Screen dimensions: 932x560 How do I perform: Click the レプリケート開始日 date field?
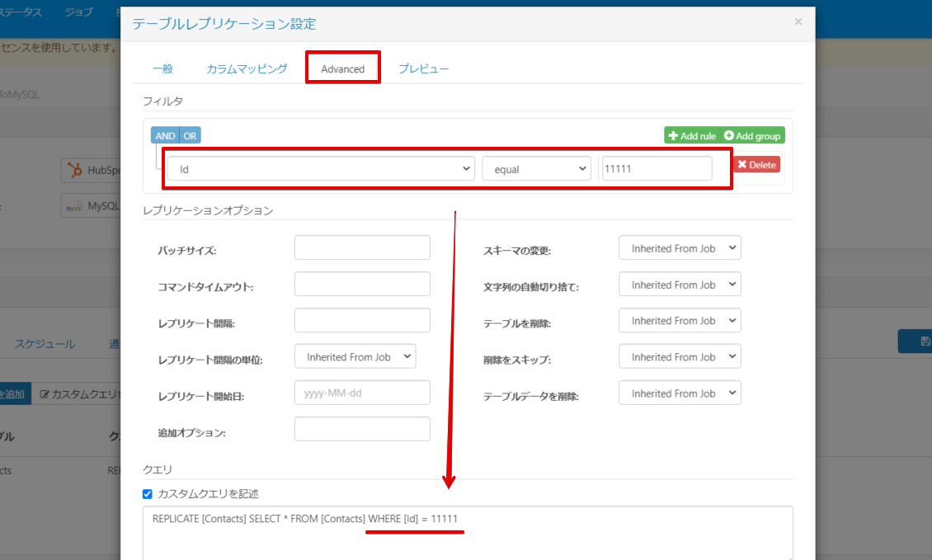362,393
